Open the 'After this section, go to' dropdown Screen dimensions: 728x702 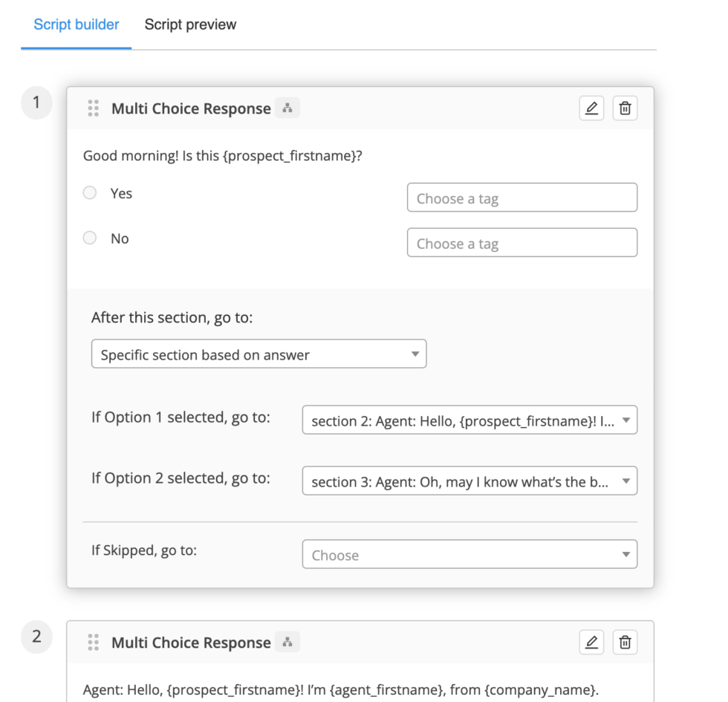pyautogui.click(x=259, y=354)
